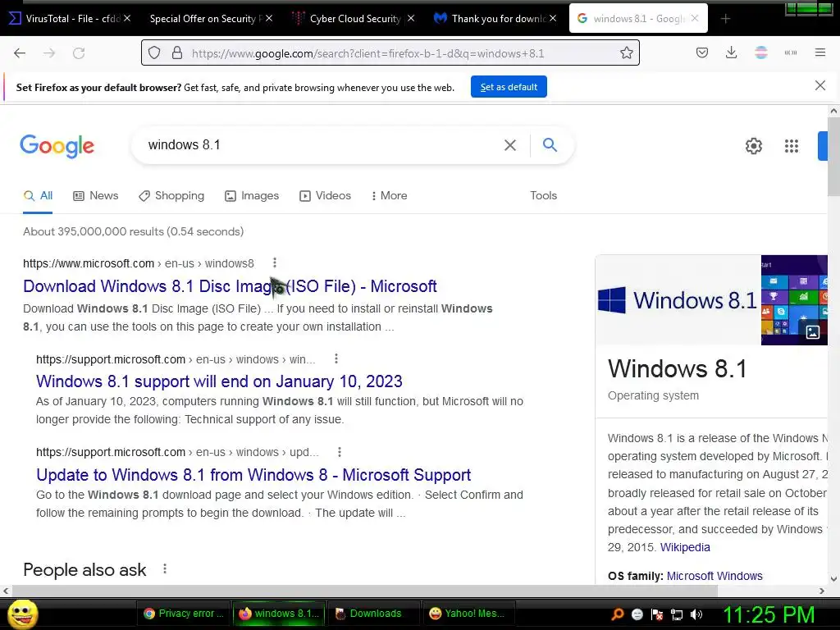
Task: Open the search Tools options
Action: (x=543, y=195)
